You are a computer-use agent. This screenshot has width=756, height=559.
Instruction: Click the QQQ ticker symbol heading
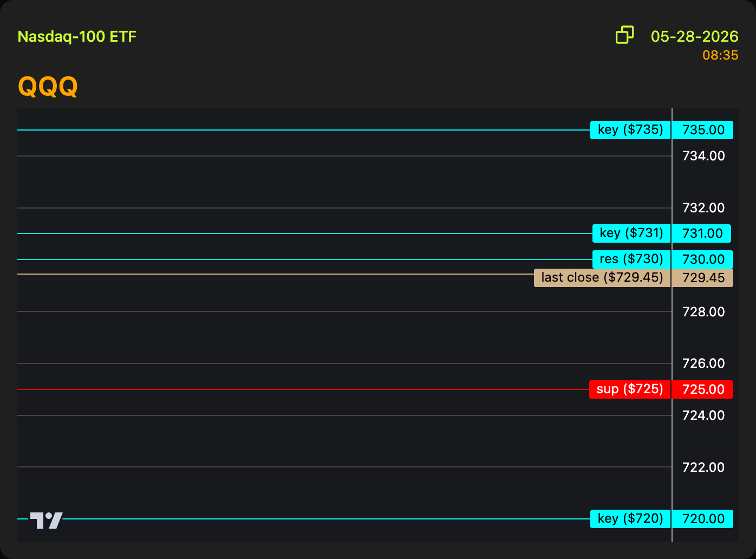48,86
